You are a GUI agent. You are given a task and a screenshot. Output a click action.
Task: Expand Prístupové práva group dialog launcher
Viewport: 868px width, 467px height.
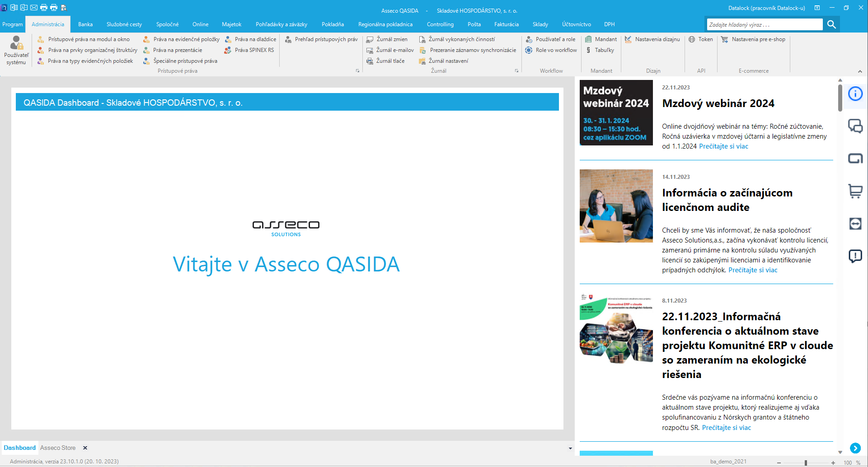click(357, 71)
